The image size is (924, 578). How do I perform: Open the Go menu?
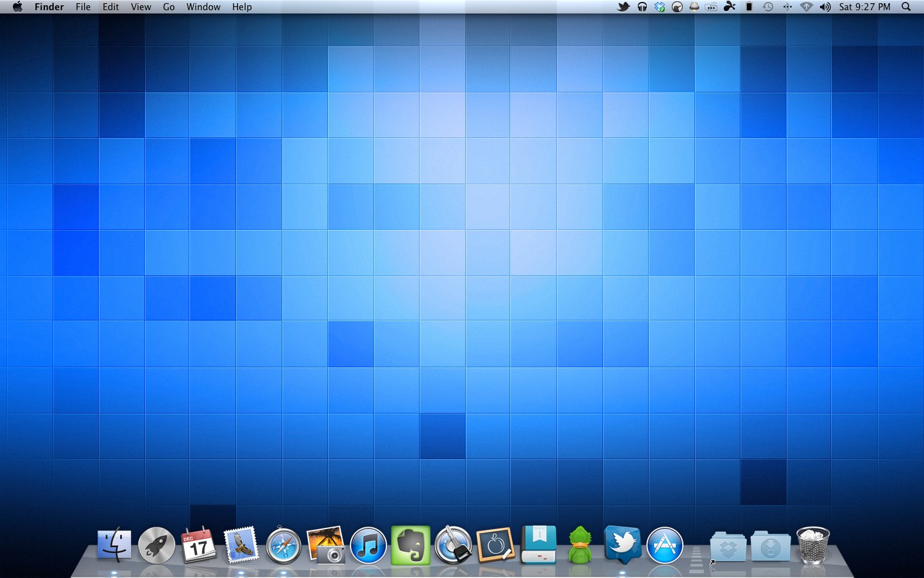coord(169,6)
